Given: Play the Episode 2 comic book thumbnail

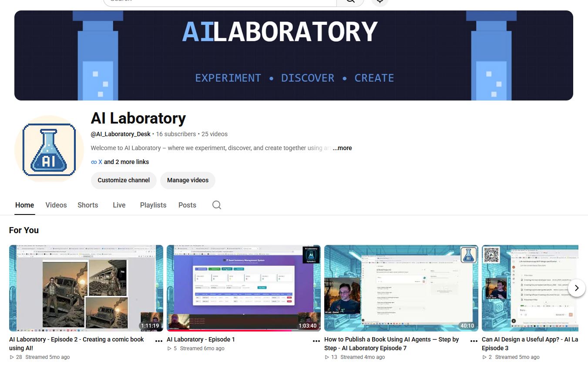Looking at the screenshot, I should tap(86, 288).
